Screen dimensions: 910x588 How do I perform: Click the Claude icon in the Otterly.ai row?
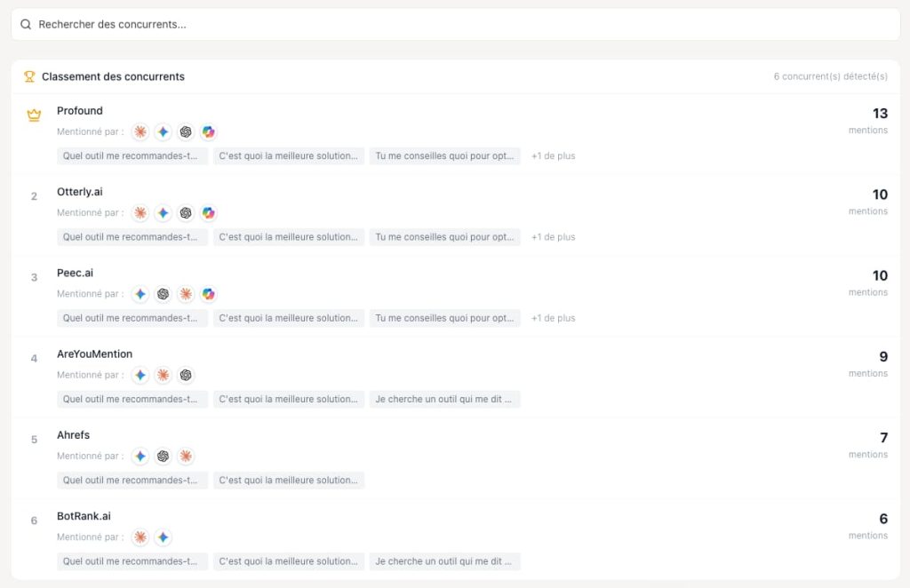coord(140,213)
